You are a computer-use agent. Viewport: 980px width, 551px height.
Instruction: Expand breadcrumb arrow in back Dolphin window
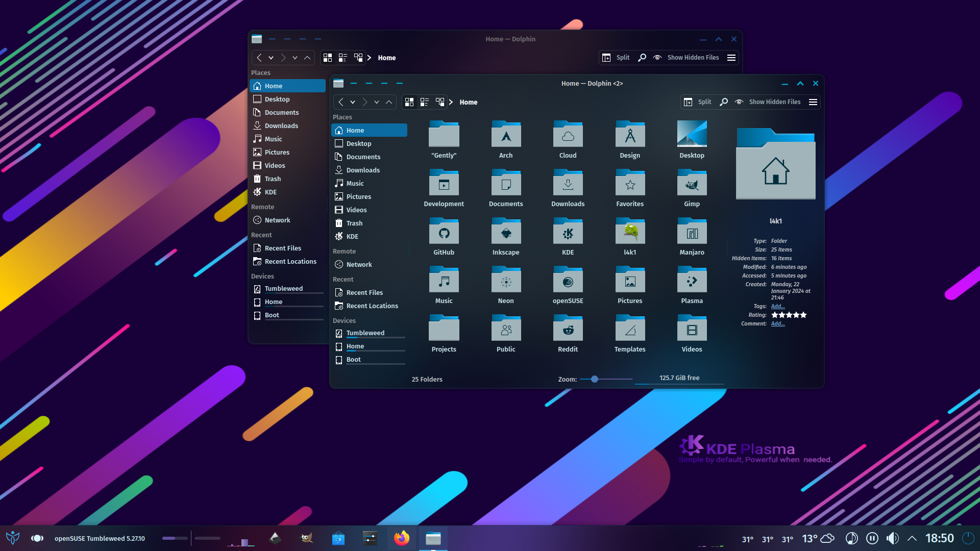370,58
